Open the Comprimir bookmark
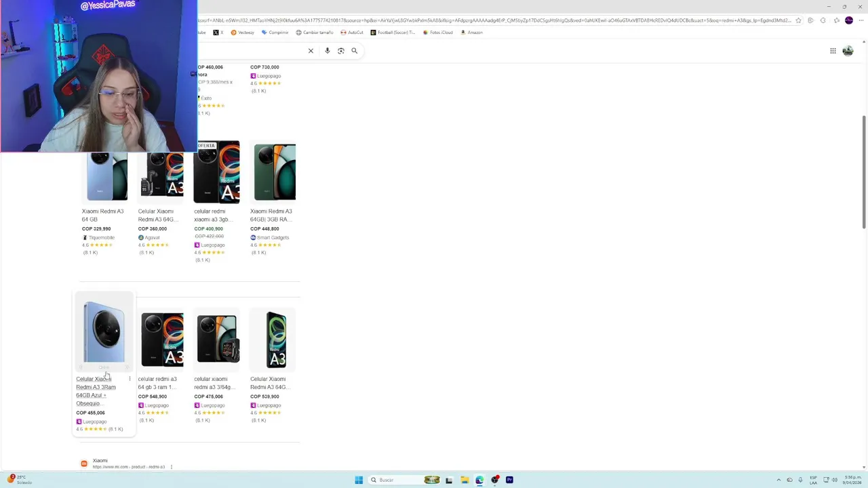 coord(275,33)
